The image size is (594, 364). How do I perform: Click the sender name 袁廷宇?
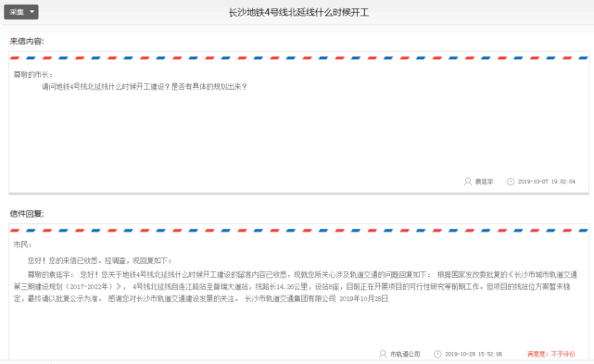pyautogui.click(x=484, y=182)
